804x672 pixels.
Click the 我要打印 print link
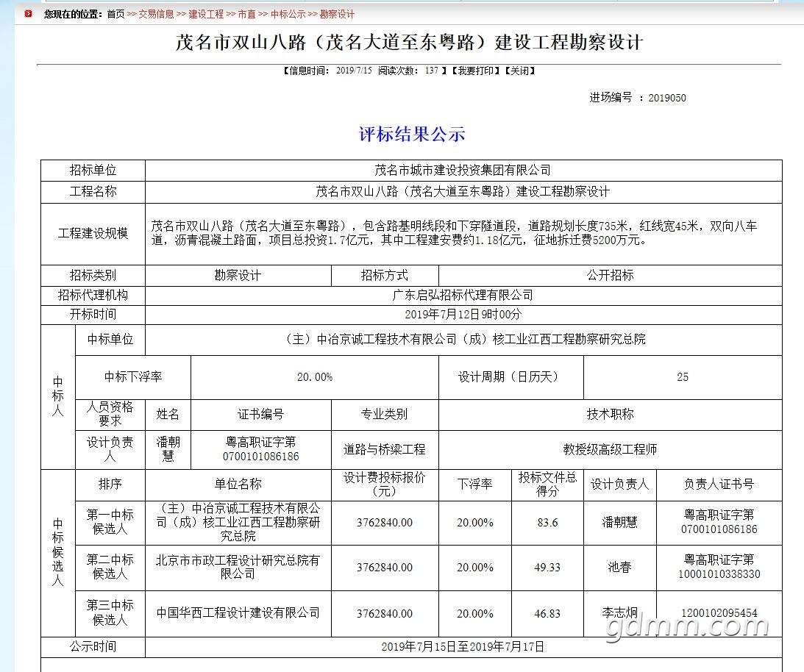point(475,71)
